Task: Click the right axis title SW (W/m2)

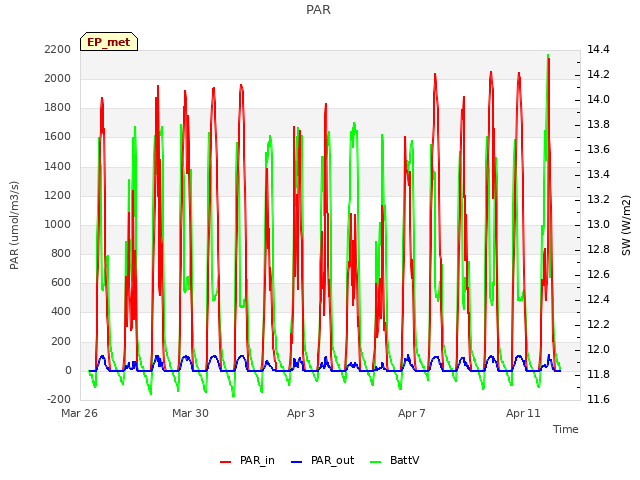Action: coord(626,225)
